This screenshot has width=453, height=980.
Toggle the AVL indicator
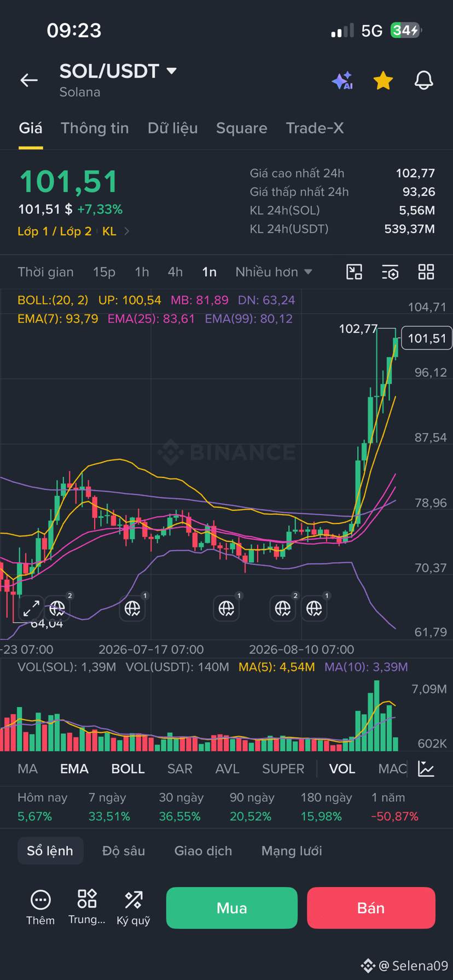coord(228,769)
